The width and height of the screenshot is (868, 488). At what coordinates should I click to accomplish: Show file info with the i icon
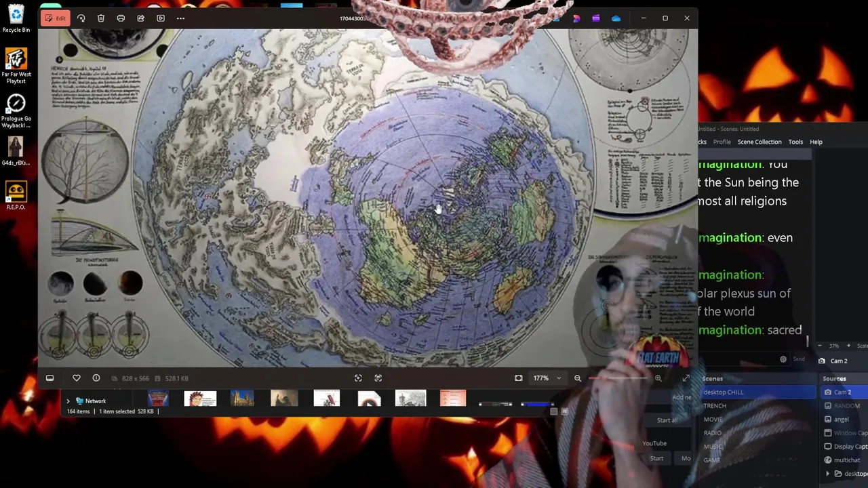[x=96, y=378]
